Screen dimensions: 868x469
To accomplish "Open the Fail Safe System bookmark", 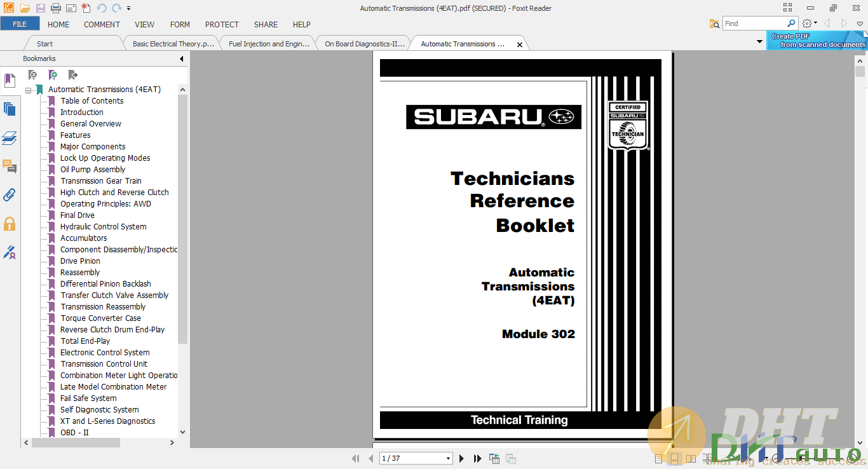I will [x=88, y=398].
